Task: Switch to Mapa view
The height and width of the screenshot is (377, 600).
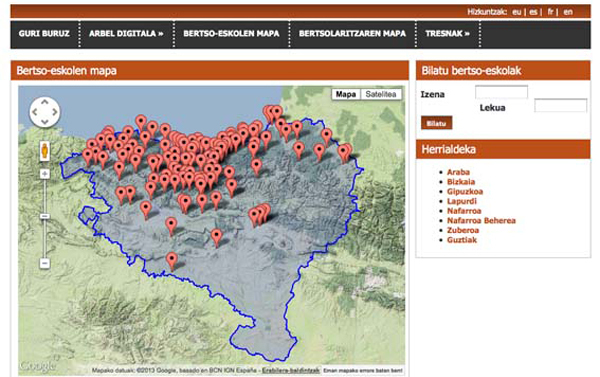Action: (x=346, y=94)
